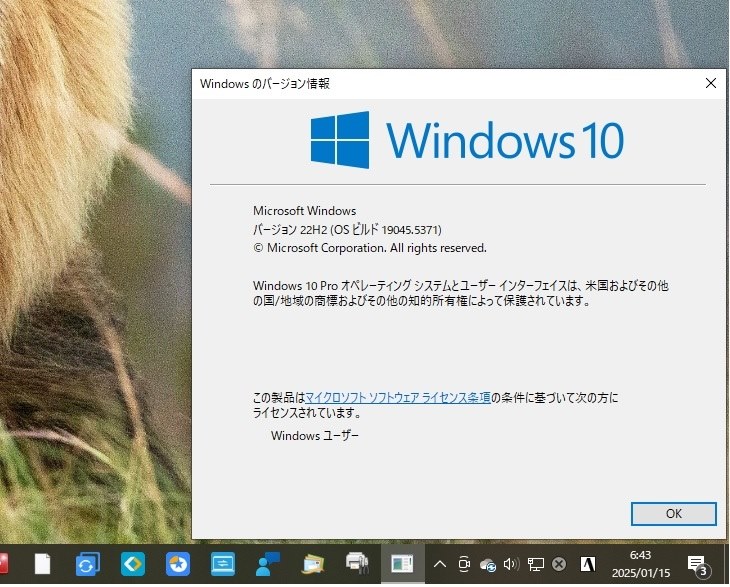
Task: Open the blue person-with-chat-bubble taskbar app
Action: click(268, 564)
